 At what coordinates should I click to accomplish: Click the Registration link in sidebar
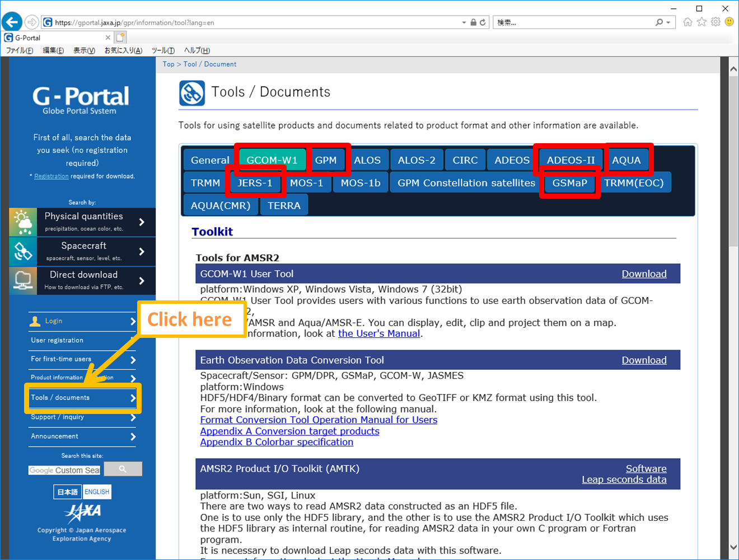point(52,176)
